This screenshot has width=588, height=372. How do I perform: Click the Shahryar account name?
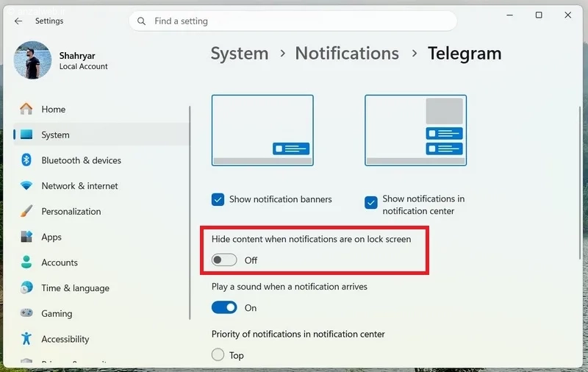77,55
